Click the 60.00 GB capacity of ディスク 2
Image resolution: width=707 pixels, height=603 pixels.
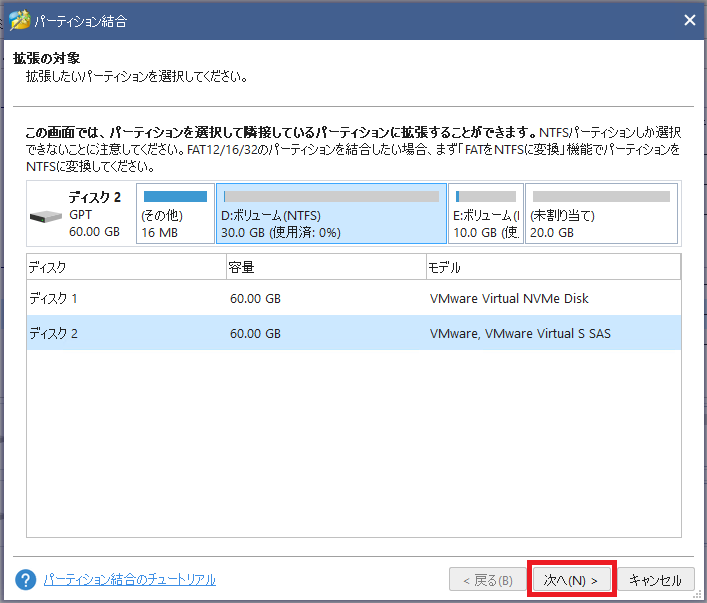pyautogui.click(x=255, y=333)
